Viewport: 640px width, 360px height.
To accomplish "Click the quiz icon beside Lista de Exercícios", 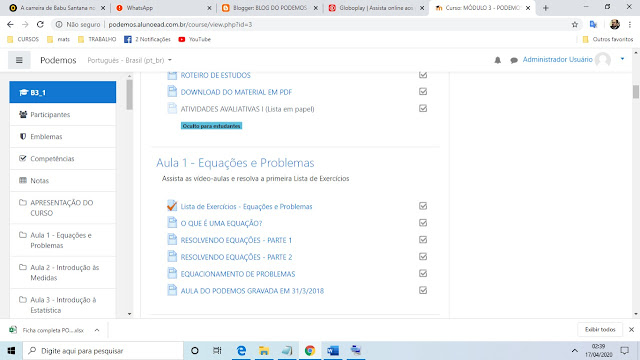I will click(172, 206).
